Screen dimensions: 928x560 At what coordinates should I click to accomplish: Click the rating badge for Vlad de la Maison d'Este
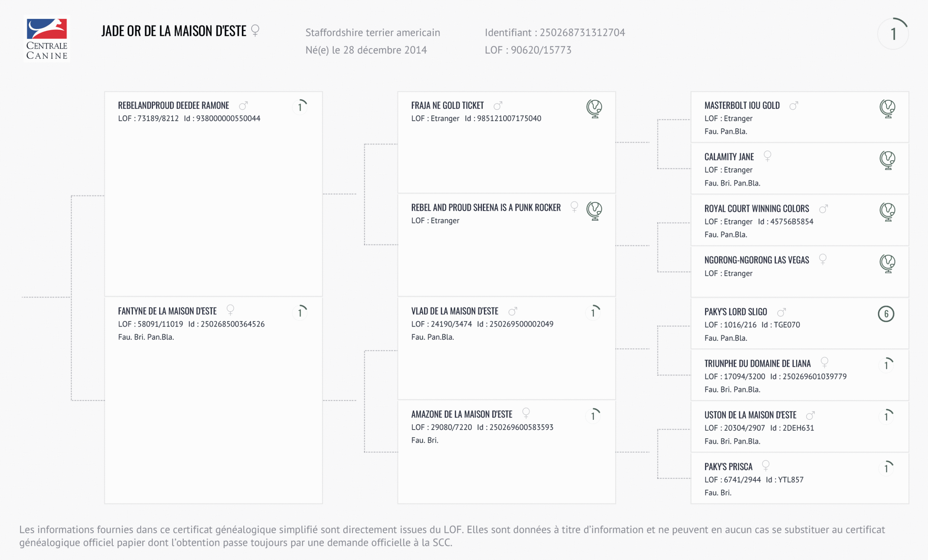click(x=593, y=312)
